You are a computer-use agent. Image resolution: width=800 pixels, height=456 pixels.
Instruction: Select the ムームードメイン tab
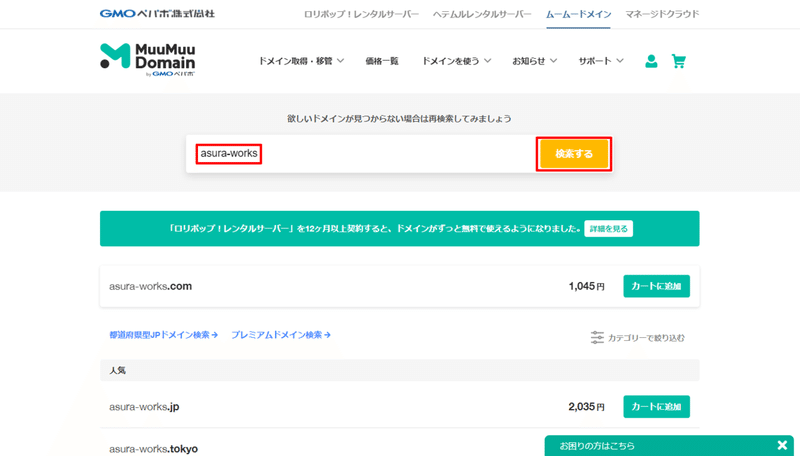(578, 14)
